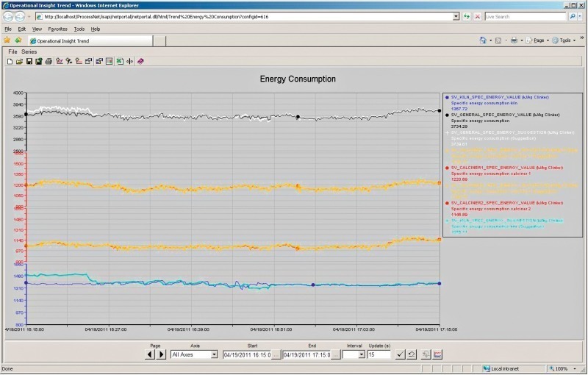Image resolution: width=588 pixels, height=375 pixels.
Task: Click the New trend document icon
Action: pos(10,62)
